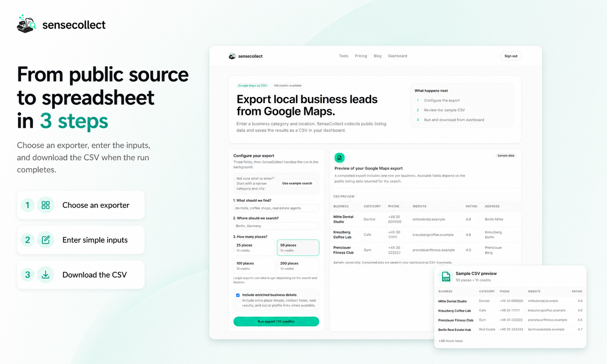607x364 pixels.
Task: Select the 200 places option
Action: pyautogui.click(x=298, y=266)
